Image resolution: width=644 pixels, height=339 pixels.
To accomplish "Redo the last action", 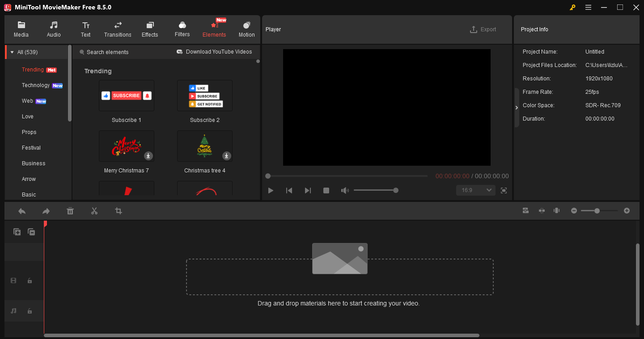I will pyautogui.click(x=46, y=210).
